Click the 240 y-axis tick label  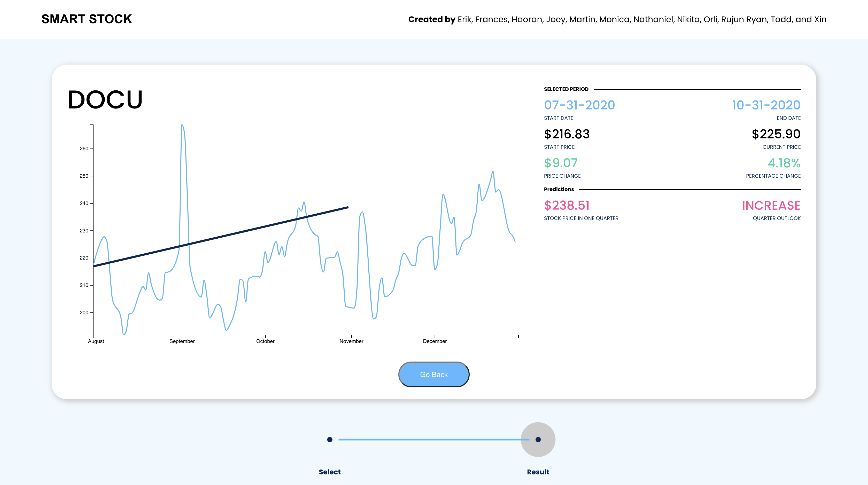84,203
